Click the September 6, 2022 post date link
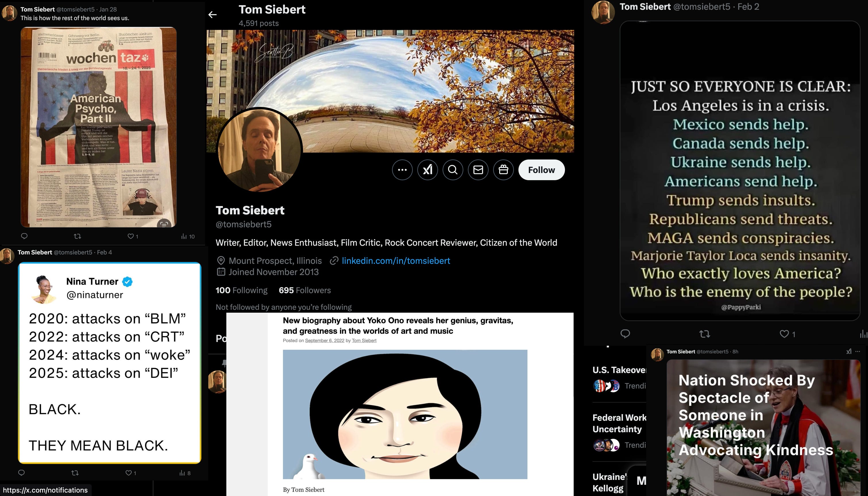The height and width of the screenshot is (496, 868). pyautogui.click(x=324, y=340)
